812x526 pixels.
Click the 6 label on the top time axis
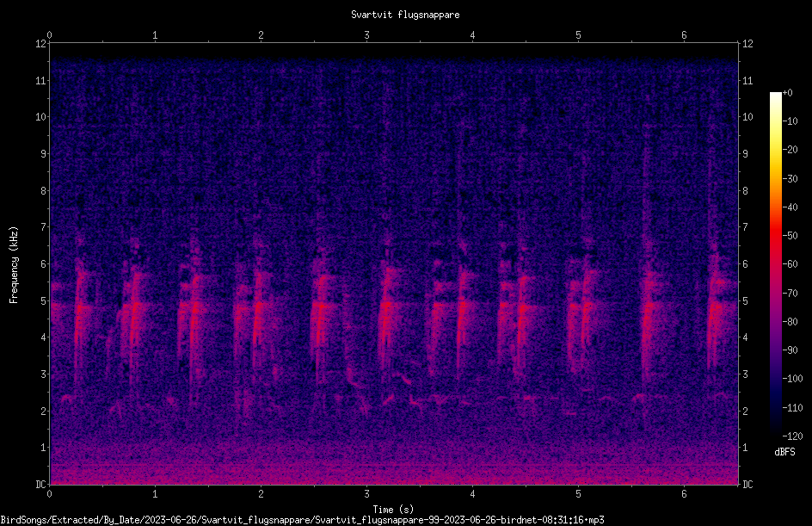click(684, 35)
